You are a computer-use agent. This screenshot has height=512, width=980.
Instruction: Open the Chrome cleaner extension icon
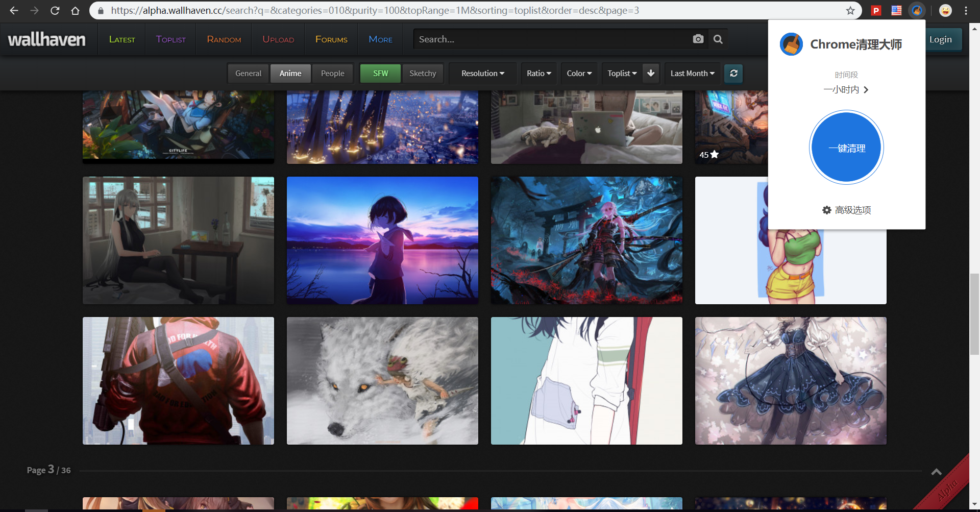tap(917, 10)
